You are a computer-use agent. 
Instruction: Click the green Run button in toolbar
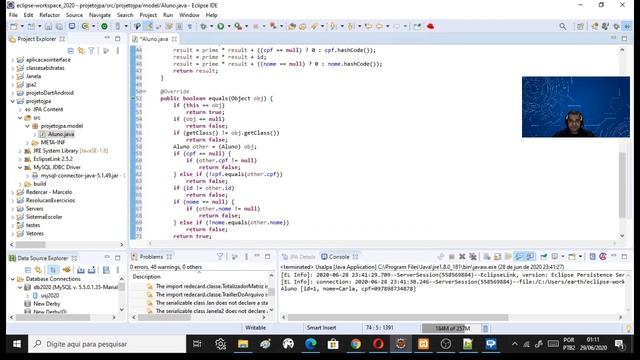tap(220, 27)
